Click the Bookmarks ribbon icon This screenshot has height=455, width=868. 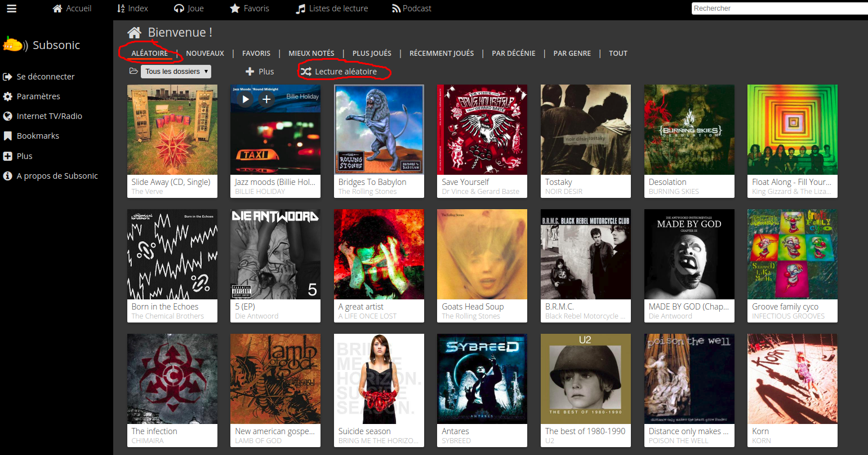click(x=8, y=136)
